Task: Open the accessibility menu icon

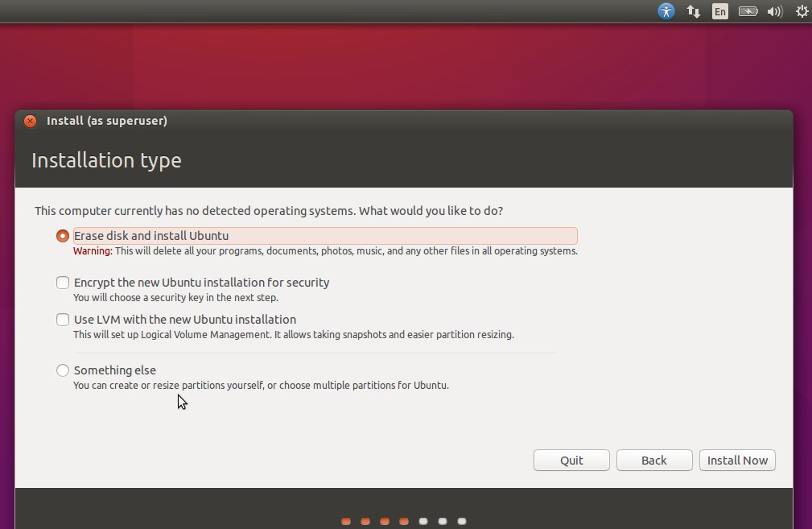Action: point(666,11)
